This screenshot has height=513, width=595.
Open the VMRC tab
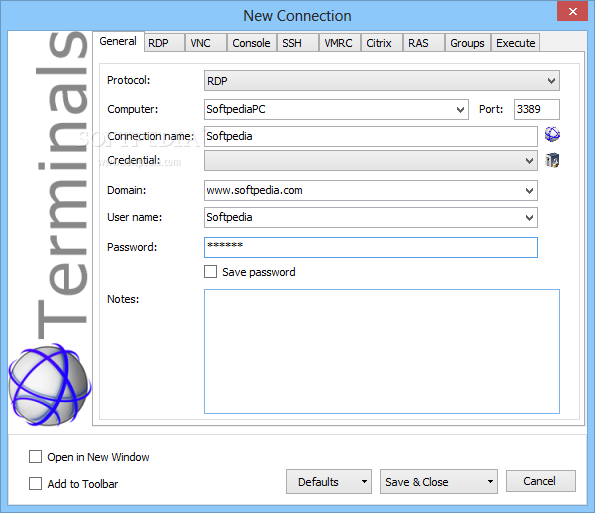point(340,43)
